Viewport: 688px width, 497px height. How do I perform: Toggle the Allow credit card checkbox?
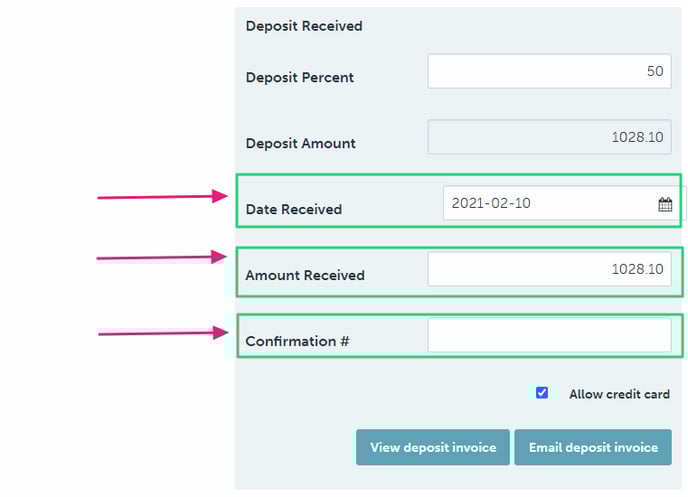[542, 393]
